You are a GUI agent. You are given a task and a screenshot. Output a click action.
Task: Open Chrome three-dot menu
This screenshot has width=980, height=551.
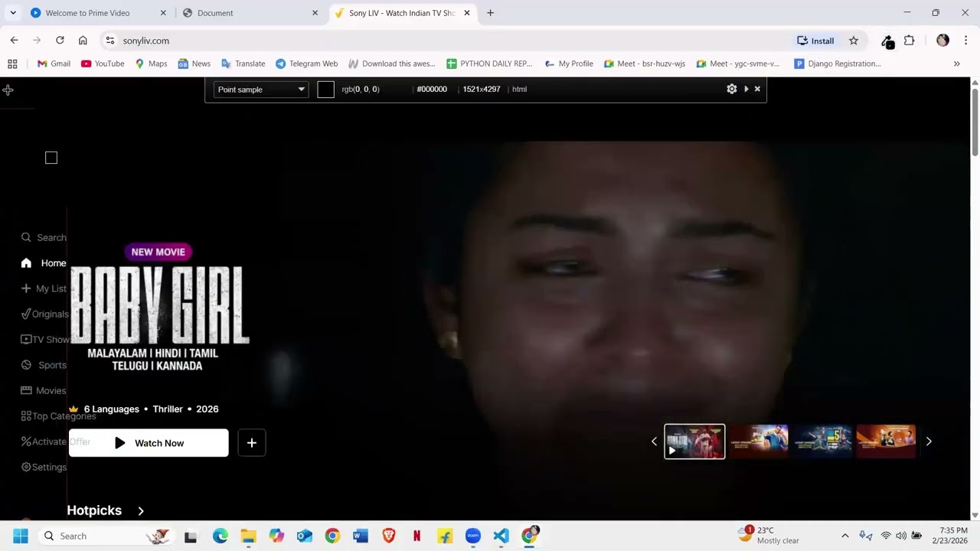(x=965, y=41)
